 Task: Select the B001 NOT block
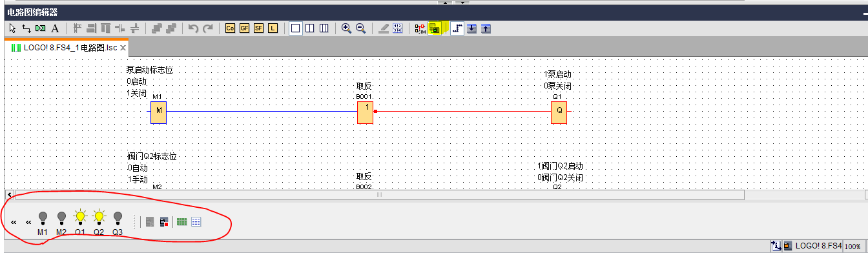(x=366, y=112)
